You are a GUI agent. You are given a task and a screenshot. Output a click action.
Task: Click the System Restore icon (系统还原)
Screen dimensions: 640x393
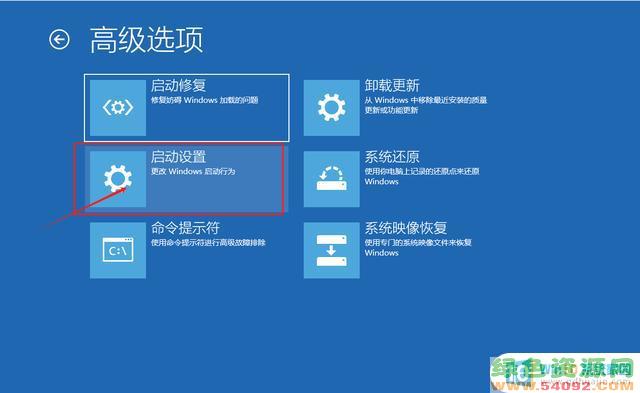[331, 179]
